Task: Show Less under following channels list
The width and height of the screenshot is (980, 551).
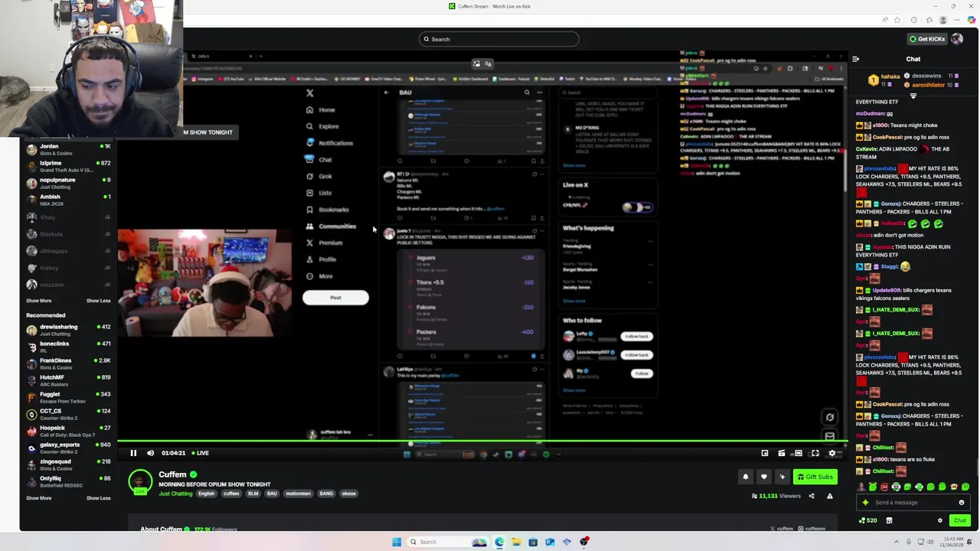Action: click(x=98, y=301)
